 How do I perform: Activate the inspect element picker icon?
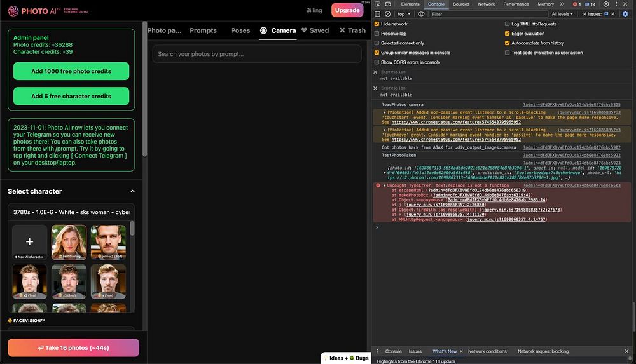tap(378, 4)
